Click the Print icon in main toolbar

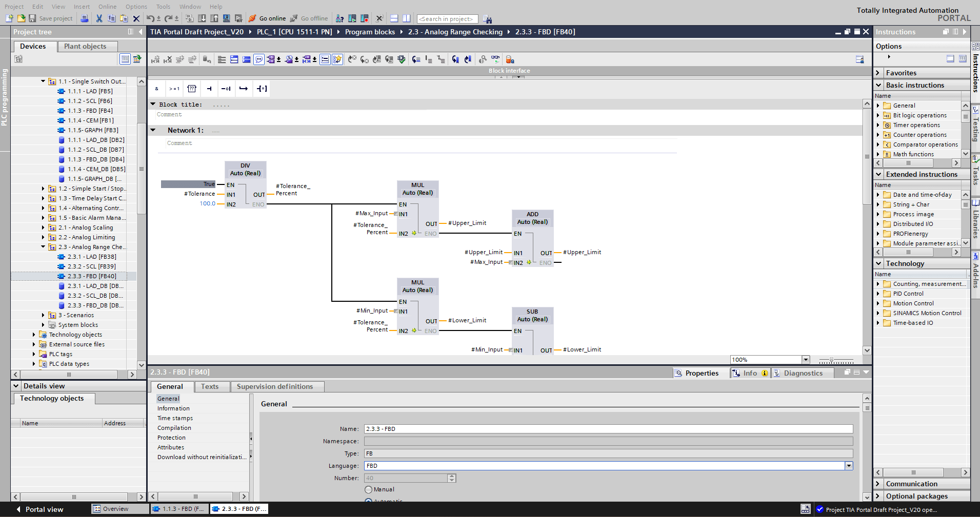click(x=85, y=18)
